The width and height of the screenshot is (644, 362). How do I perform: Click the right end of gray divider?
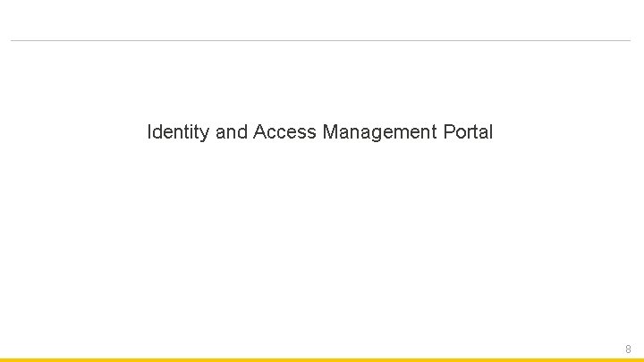[x=629, y=40]
